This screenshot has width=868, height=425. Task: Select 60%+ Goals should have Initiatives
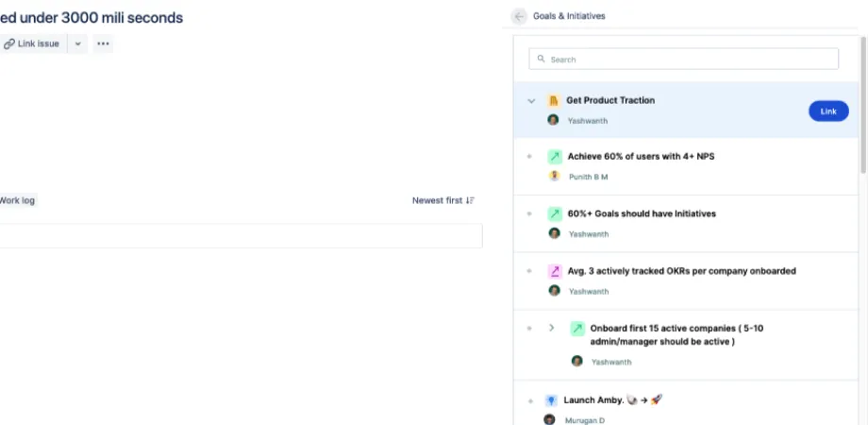click(x=642, y=213)
